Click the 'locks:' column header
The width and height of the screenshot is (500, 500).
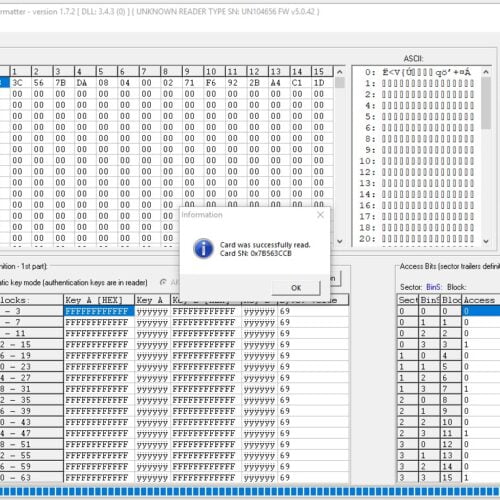32,300
